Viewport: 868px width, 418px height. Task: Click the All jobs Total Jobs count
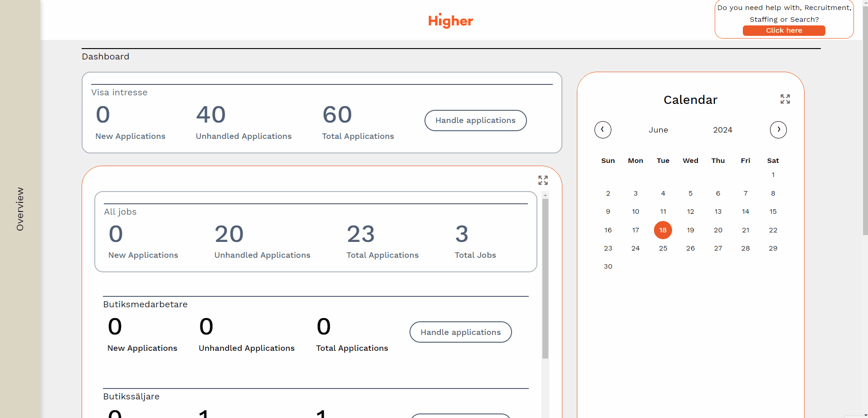[x=462, y=234]
